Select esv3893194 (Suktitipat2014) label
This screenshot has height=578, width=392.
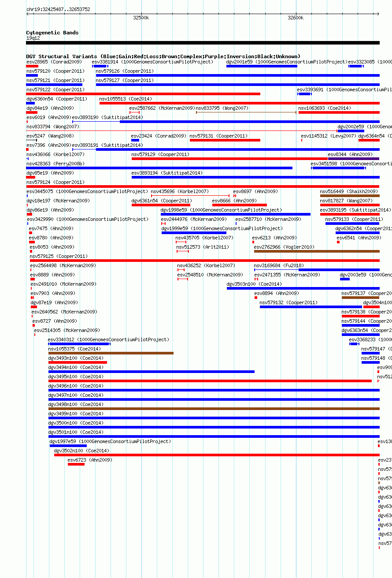(167, 173)
